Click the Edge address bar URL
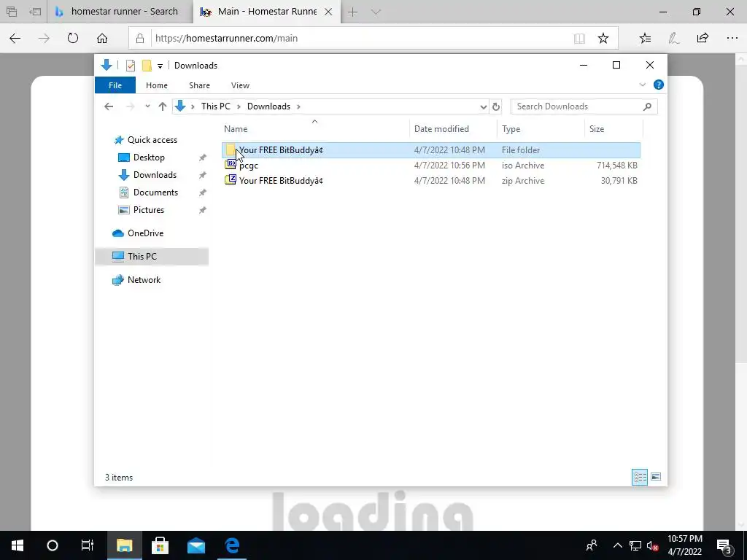 [226, 38]
